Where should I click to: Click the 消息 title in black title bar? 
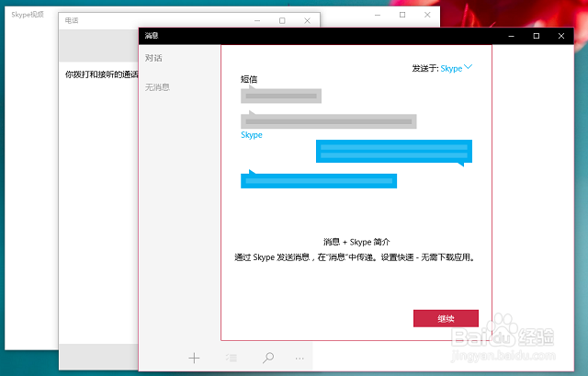[x=152, y=36]
